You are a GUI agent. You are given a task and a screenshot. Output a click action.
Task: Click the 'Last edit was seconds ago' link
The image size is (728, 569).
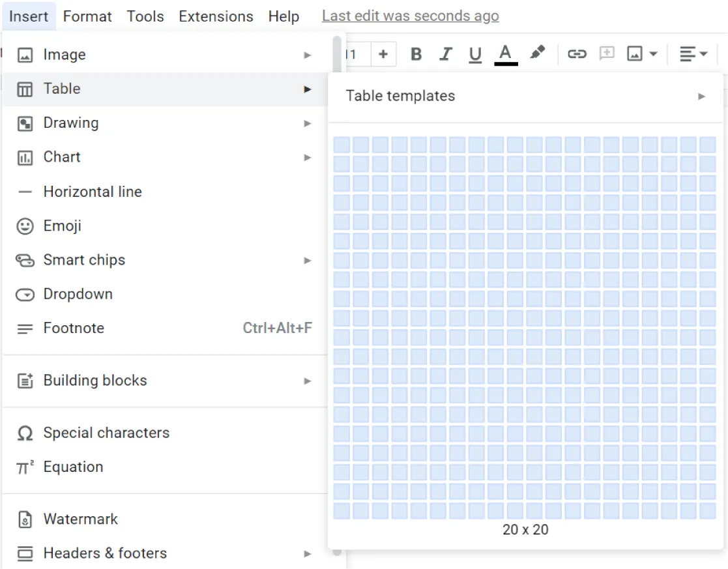click(x=410, y=16)
